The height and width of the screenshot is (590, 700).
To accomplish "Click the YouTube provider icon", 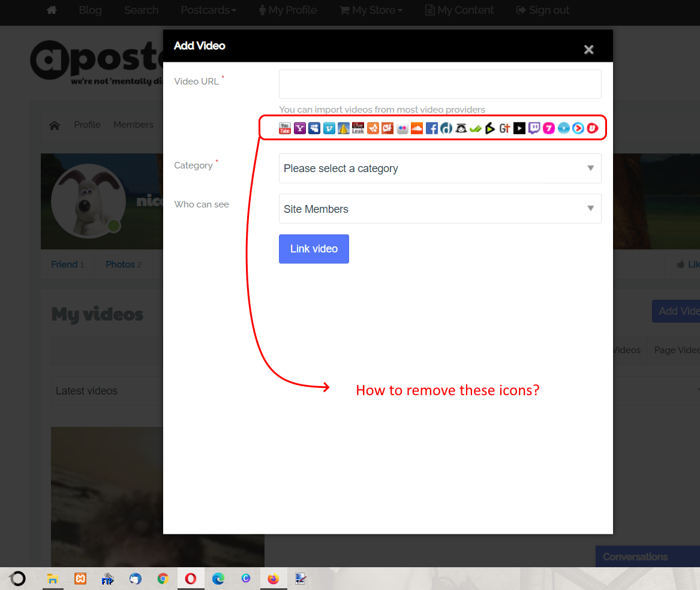I will click(285, 128).
